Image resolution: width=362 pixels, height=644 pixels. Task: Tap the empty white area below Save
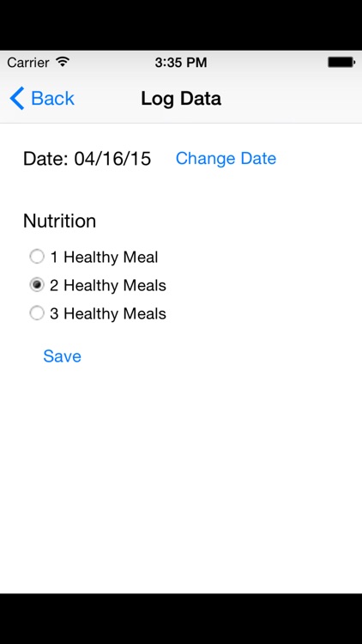181,477
